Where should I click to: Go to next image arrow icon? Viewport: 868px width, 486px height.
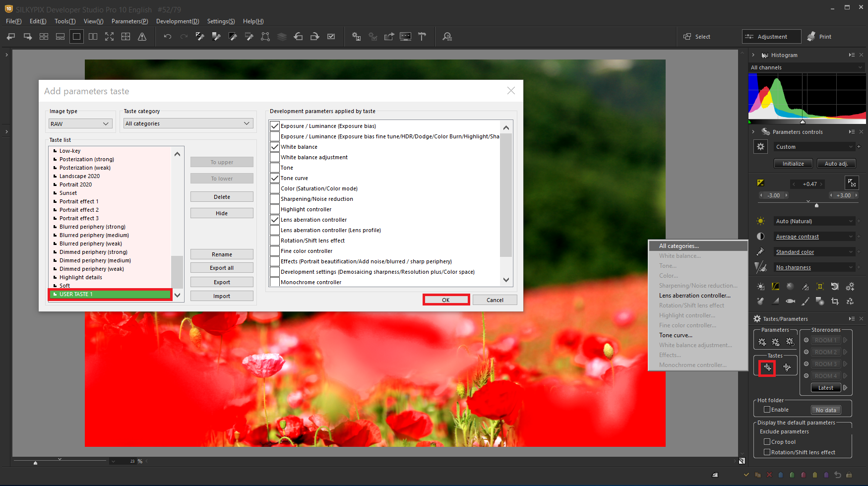pyautogui.click(x=27, y=37)
